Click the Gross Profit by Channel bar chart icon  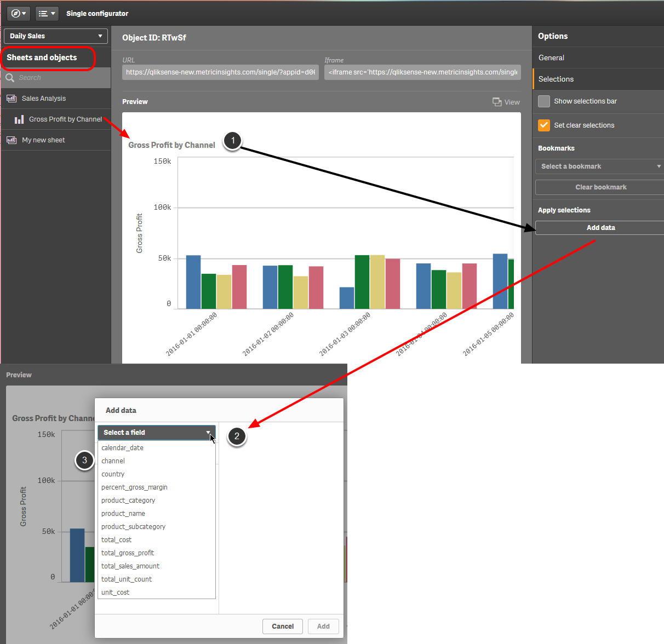tap(19, 119)
